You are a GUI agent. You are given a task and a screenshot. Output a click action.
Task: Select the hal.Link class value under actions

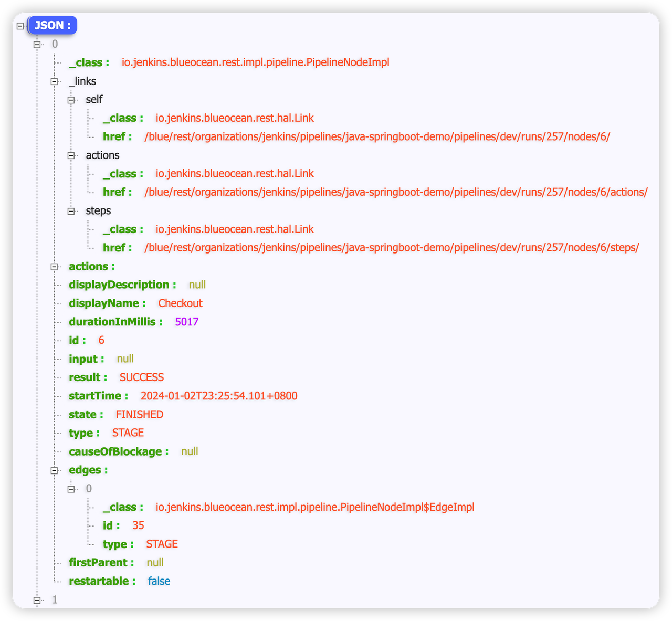[235, 174]
